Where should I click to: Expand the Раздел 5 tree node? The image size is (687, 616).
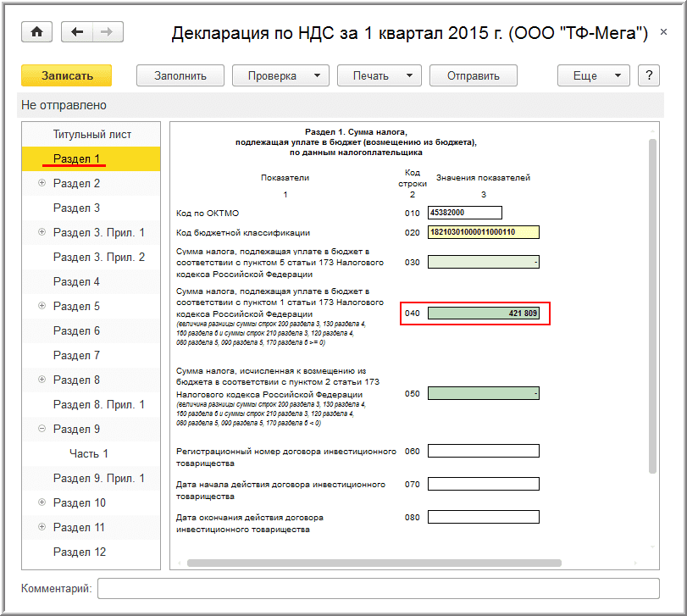click(42, 306)
